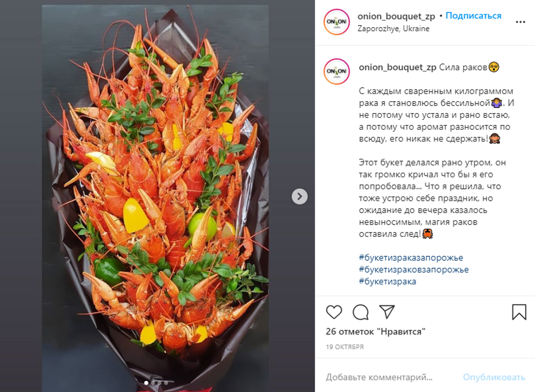Click the Опубликовать button
535x392 pixels.
494,377
